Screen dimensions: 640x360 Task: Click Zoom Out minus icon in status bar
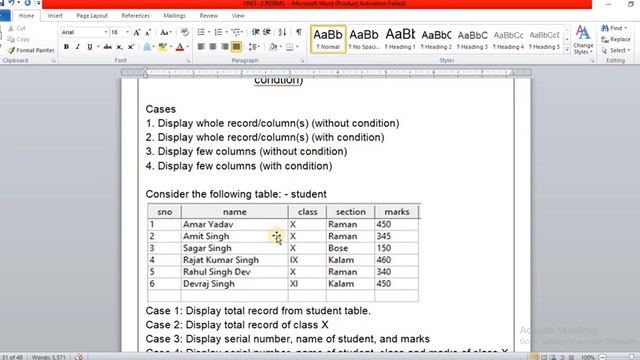click(x=602, y=357)
